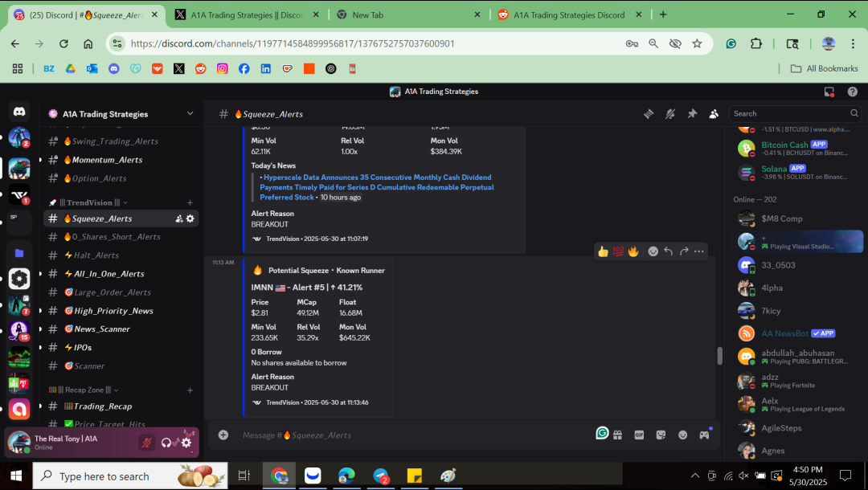The height and width of the screenshot is (490, 868).
Task: Reload the page in Chrome
Action: [x=63, y=43]
